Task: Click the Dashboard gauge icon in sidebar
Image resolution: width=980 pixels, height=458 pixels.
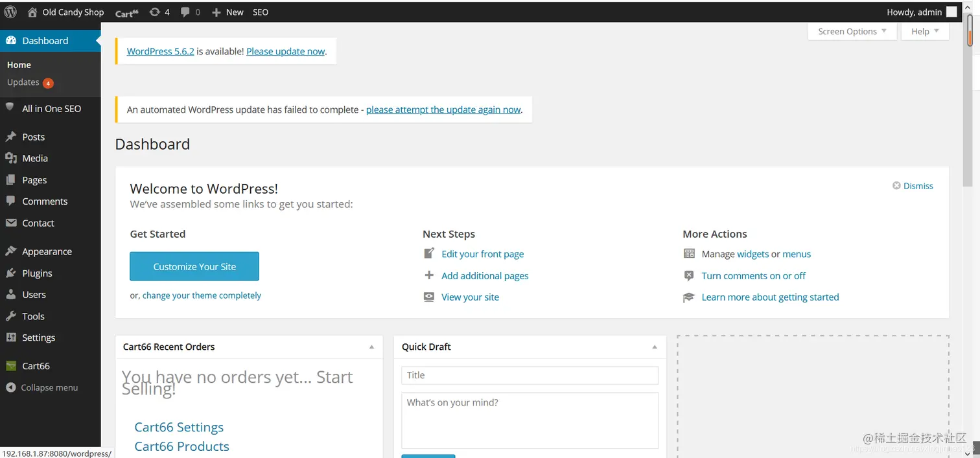Action: [x=11, y=40]
